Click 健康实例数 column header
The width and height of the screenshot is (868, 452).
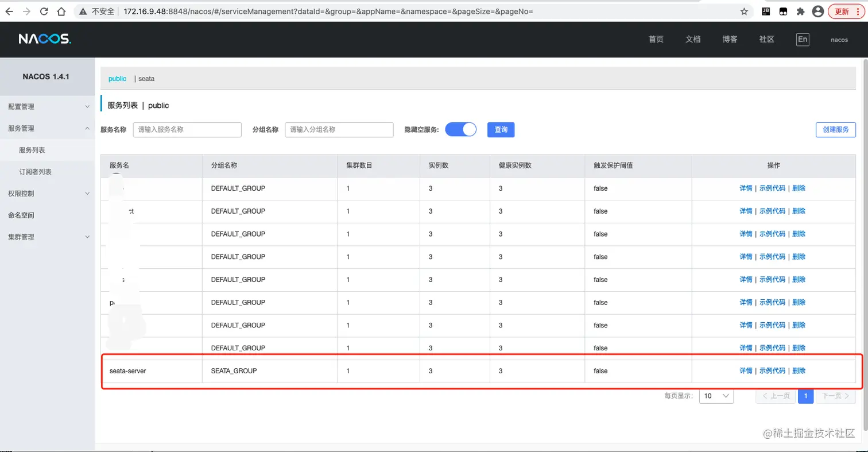coord(515,165)
